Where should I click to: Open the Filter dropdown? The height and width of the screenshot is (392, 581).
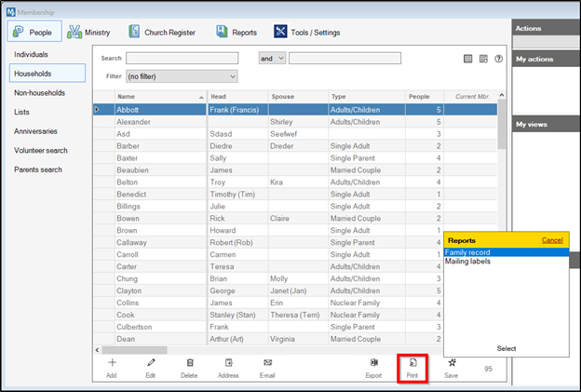coord(182,76)
